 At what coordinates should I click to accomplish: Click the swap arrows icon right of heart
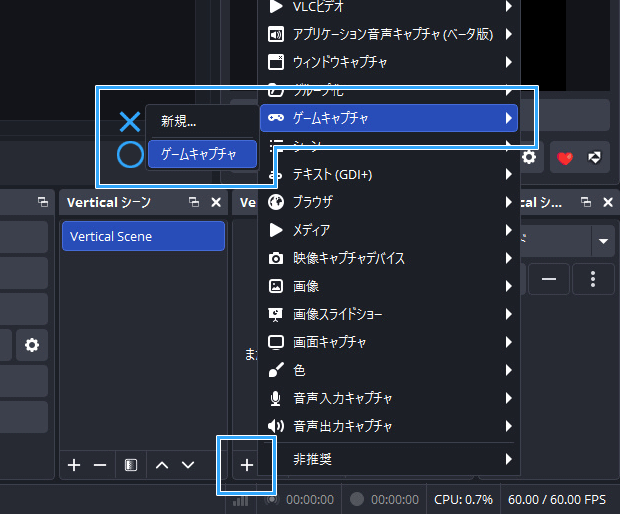pyautogui.click(x=594, y=158)
